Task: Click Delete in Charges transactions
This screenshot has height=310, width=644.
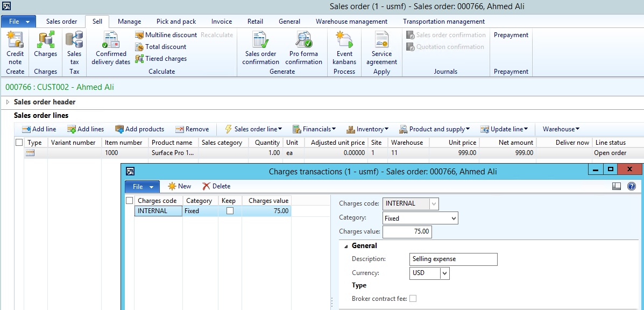Action: coord(216,186)
